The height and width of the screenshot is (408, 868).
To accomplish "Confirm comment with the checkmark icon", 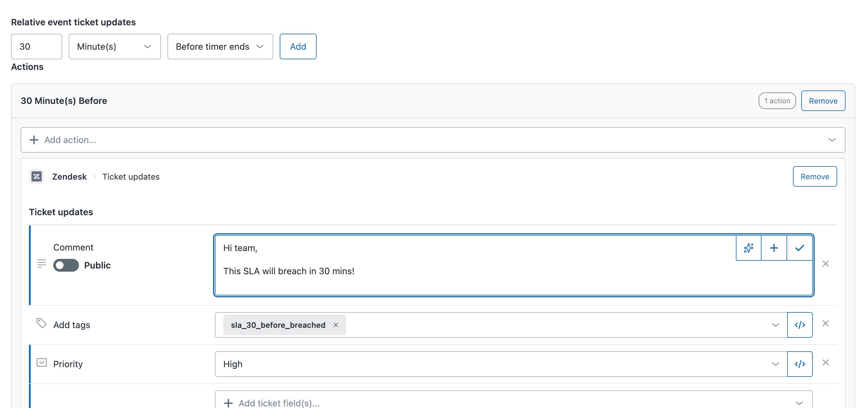I will [800, 248].
